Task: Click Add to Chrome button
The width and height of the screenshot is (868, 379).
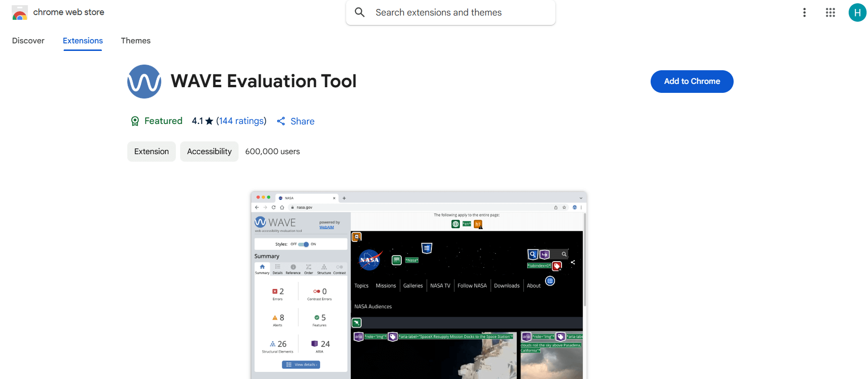Action: coord(692,82)
